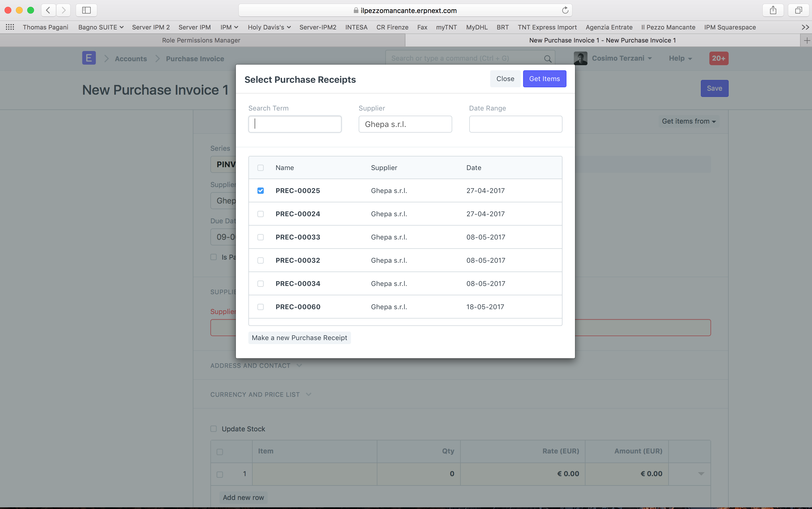Open the Get items from dropdown
This screenshot has width=812, height=509.
688,121
